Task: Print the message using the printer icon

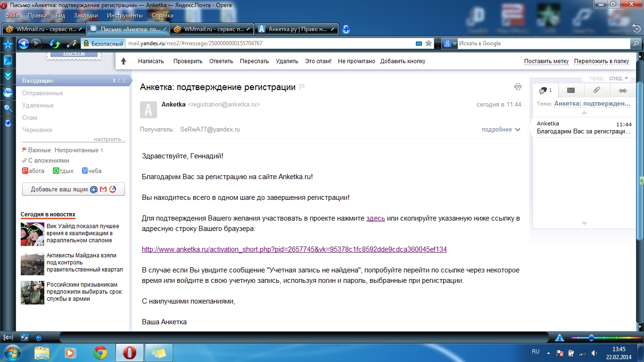Action: pos(518,87)
